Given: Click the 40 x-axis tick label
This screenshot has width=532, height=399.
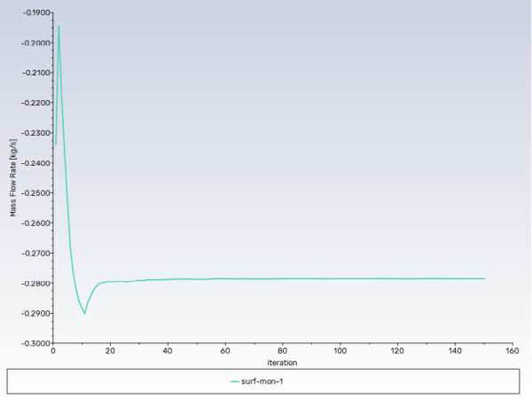Looking at the screenshot, I should pos(168,351).
